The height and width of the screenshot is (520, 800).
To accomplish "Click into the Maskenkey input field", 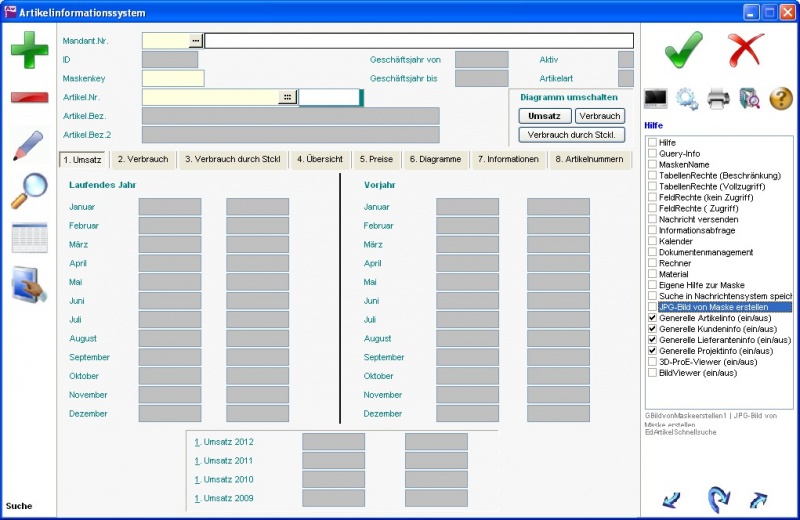I will click(172, 78).
